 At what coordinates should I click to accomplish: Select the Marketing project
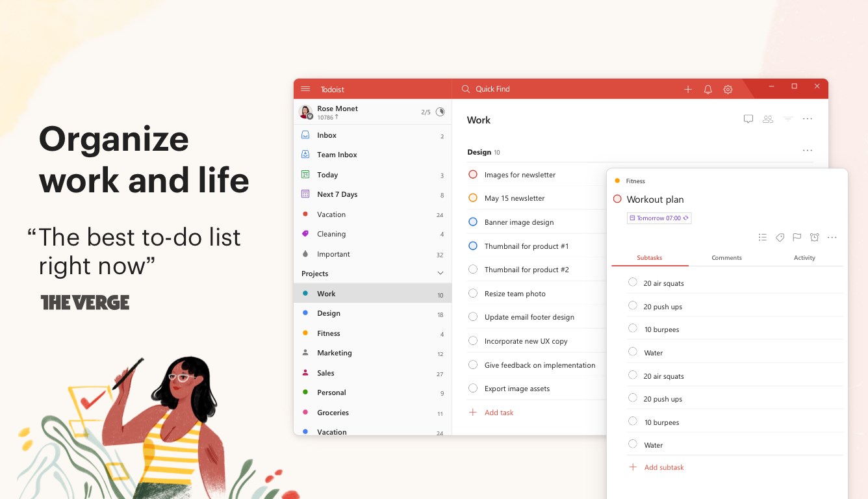tap(372, 353)
